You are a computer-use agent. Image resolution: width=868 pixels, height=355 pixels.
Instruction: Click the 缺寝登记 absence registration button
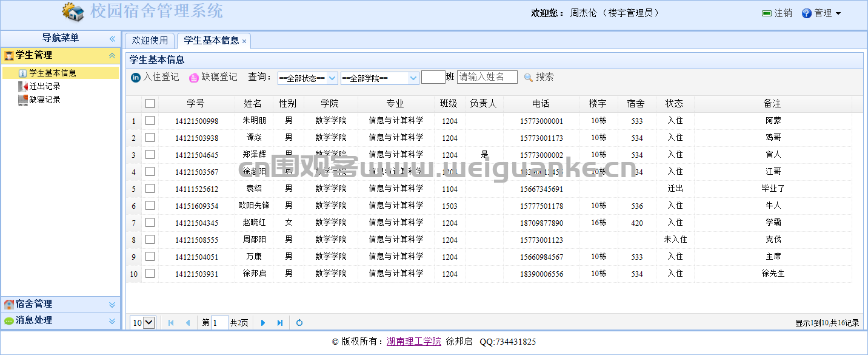213,77
